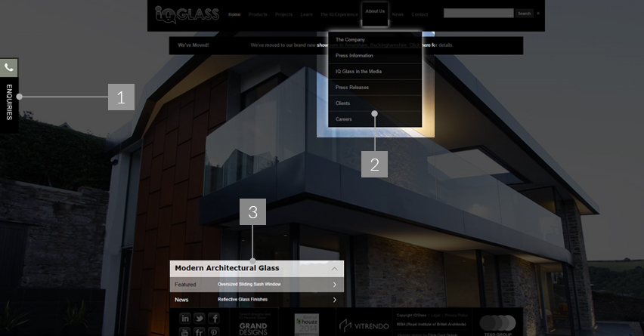Open the Twitter social icon

click(200, 319)
